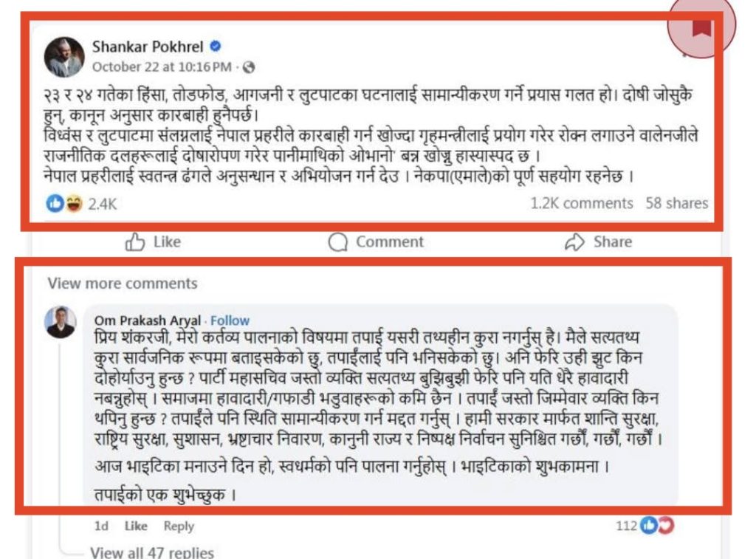Click the Comment speech bubble icon
Screen dimensions: 756x559
pos(337,242)
